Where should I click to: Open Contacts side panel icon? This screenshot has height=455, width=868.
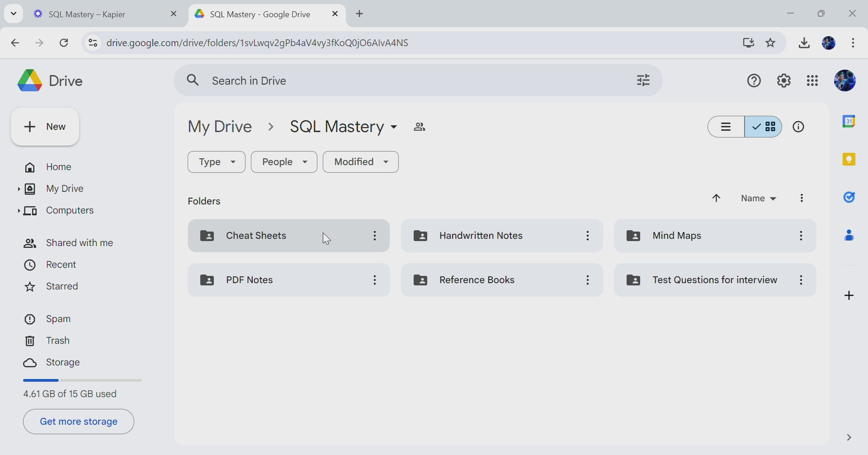click(x=849, y=235)
